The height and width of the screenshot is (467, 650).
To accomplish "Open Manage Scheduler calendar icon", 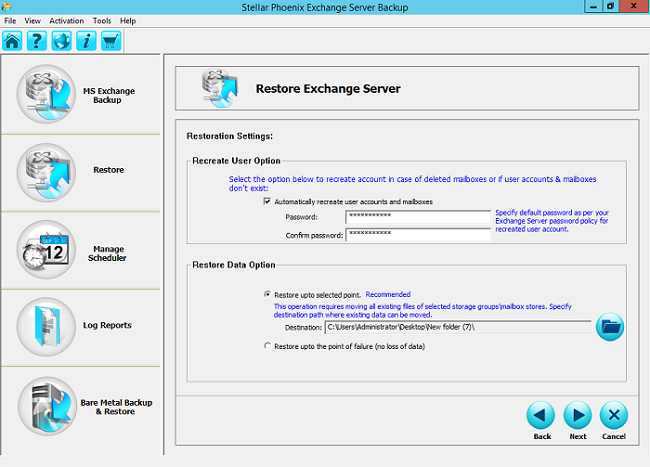I will coord(46,249).
